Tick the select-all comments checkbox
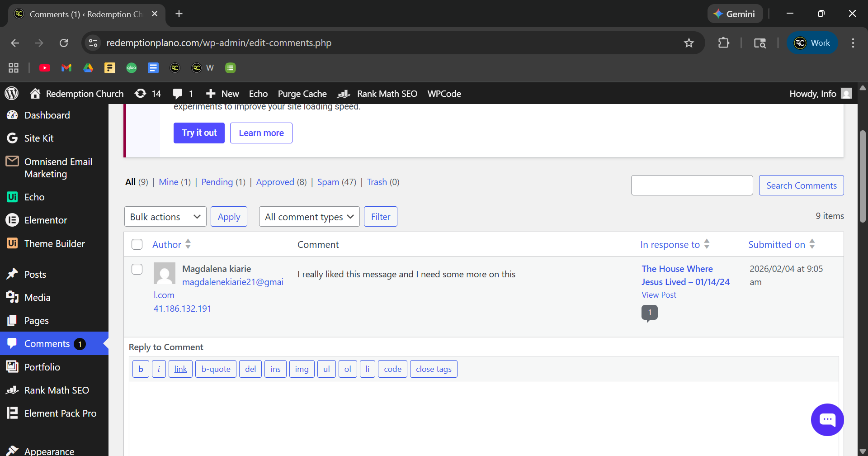Screen dimensions: 868x456 (137, 244)
